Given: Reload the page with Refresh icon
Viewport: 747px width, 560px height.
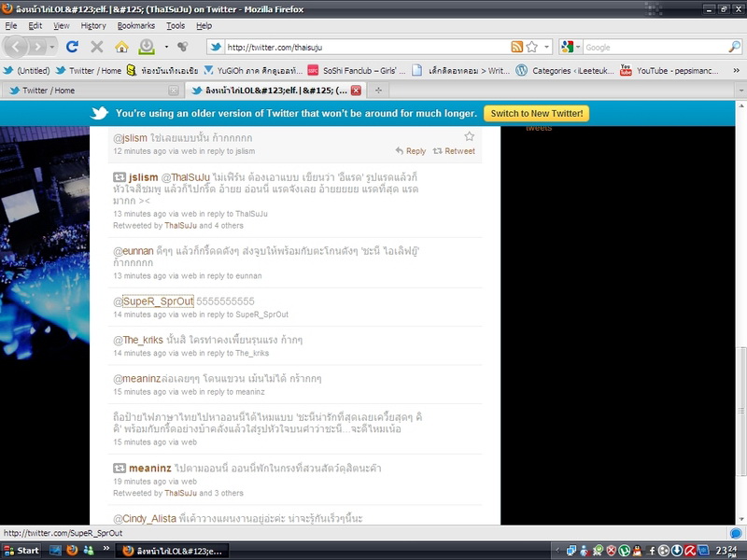Looking at the screenshot, I should [72, 47].
